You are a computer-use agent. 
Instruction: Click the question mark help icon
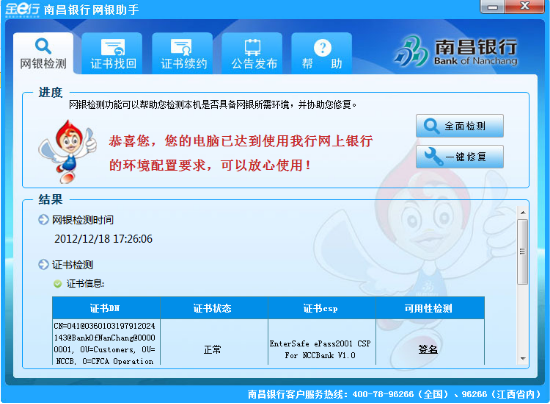323,47
